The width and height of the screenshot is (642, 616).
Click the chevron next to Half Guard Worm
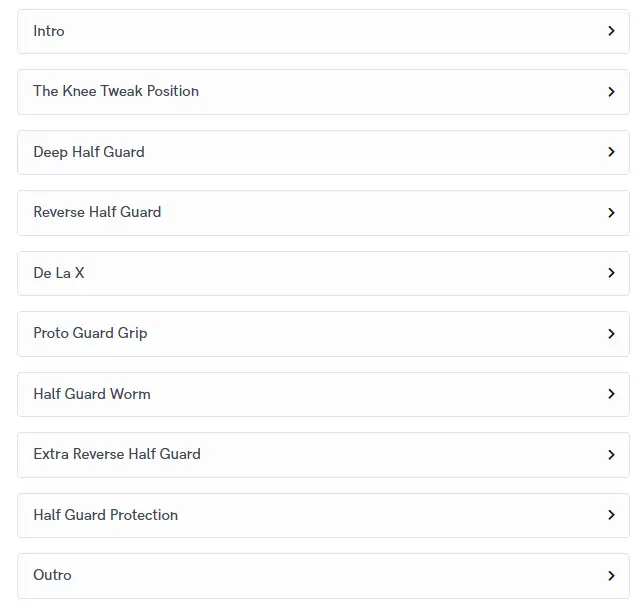(x=611, y=394)
